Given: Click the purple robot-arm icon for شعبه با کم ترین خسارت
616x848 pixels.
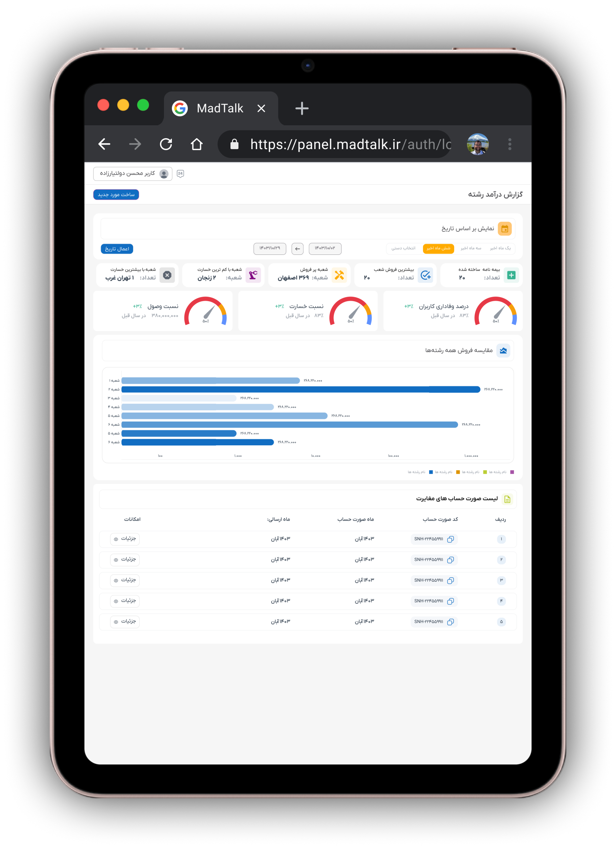Looking at the screenshot, I should click(253, 275).
